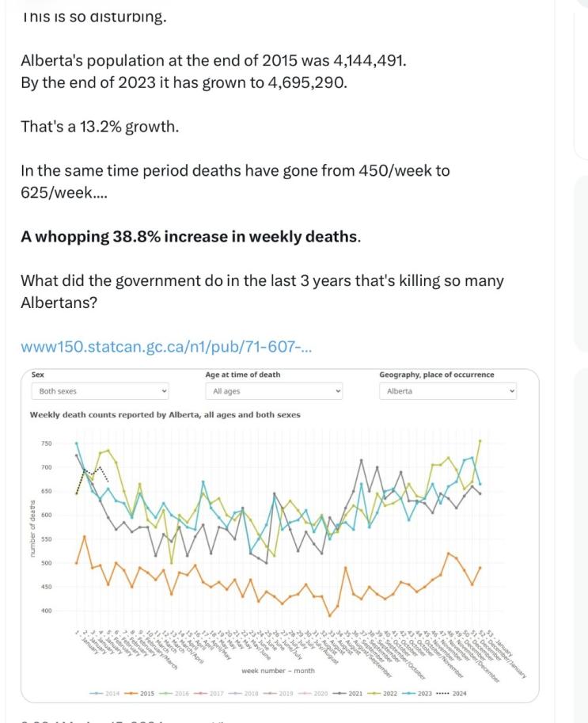Hide the 2023 series via the legend

click(418, 694)
